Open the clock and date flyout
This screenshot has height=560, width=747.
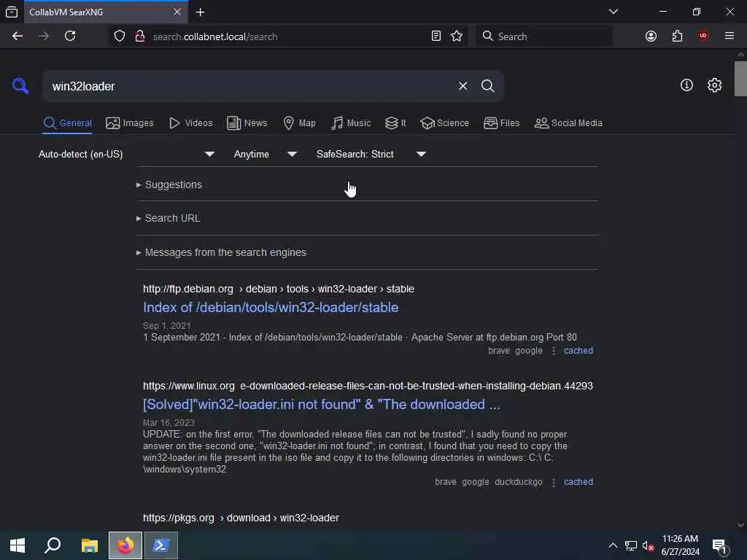coord(681,545)
